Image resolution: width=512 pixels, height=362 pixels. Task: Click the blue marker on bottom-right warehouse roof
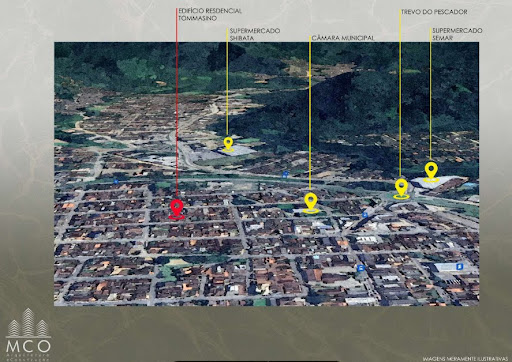pyautogui.click(x=460, y=266)
